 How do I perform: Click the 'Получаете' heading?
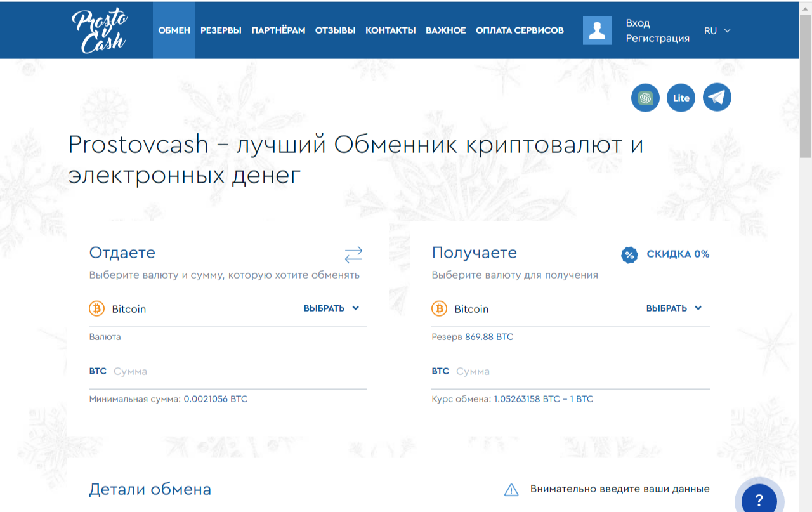tap(475, 253)
